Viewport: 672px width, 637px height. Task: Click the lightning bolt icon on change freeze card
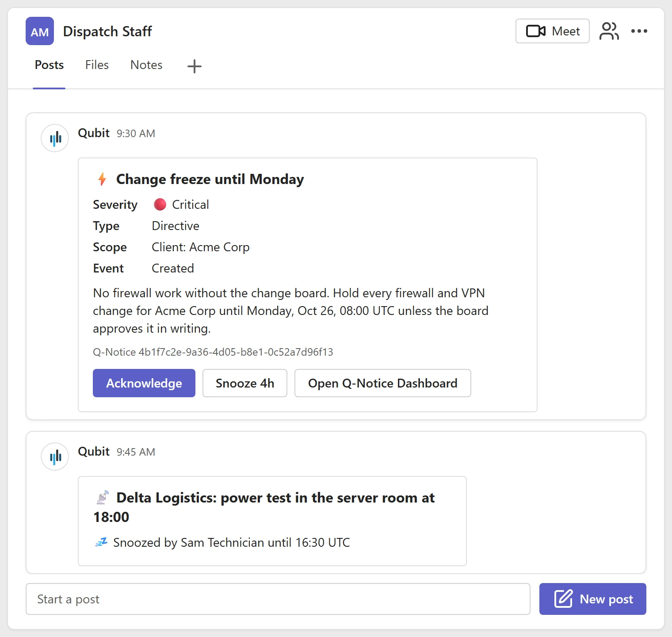point(102,179)
